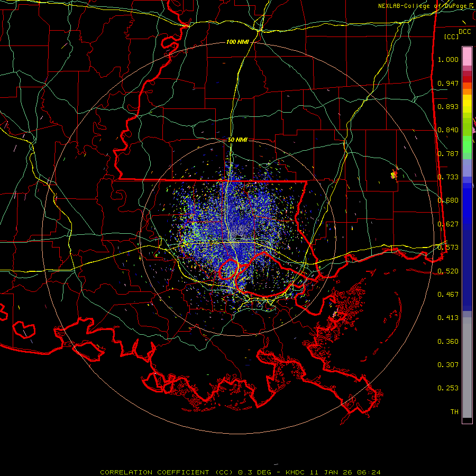Image resolution: width=476 pixels, height=476 pixels.
Task: Select the 0.893 color scale label
Action: click(448, 106)
